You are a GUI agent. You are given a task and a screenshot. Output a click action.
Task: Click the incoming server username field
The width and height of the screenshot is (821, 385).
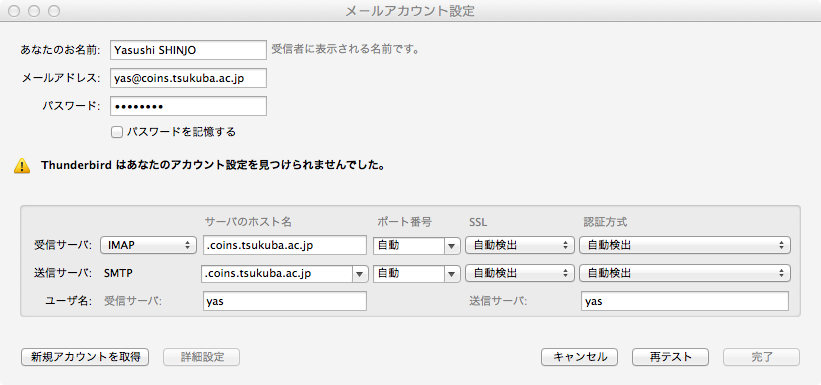[x=285, y=301]
